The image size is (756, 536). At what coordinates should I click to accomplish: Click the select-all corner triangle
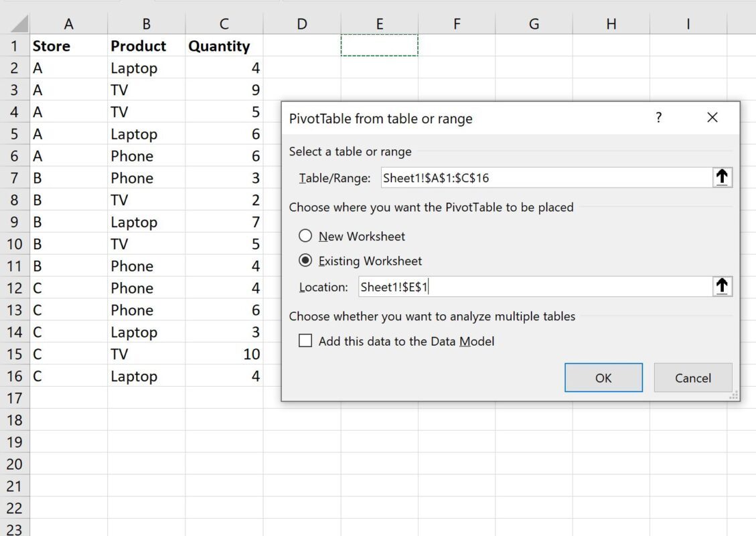20,25
